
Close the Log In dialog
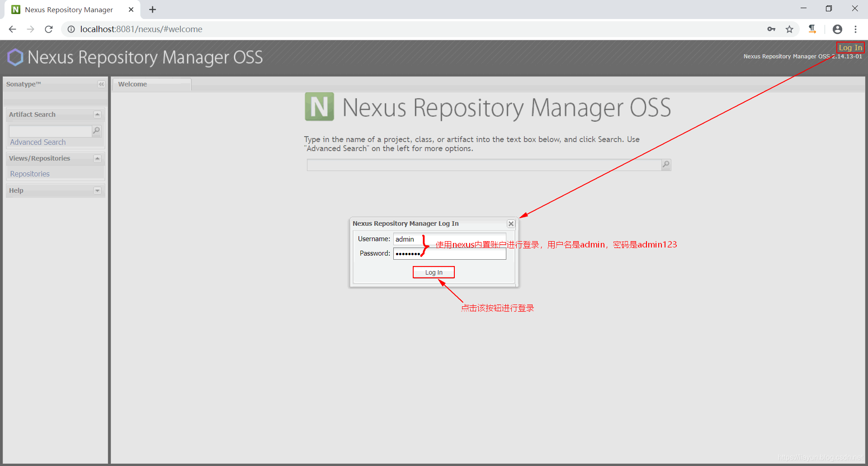511,224
